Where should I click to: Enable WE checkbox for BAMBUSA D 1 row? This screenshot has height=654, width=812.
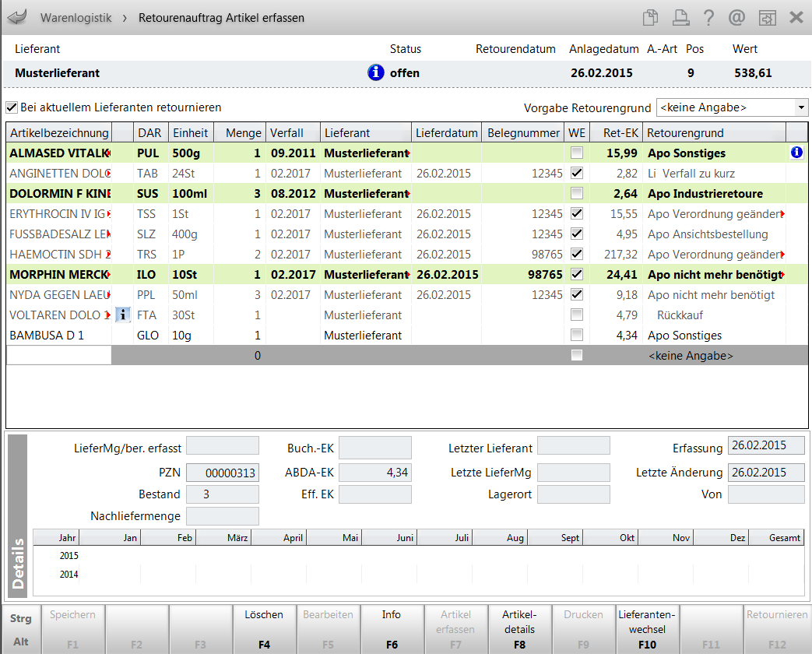tap(577, 335)
